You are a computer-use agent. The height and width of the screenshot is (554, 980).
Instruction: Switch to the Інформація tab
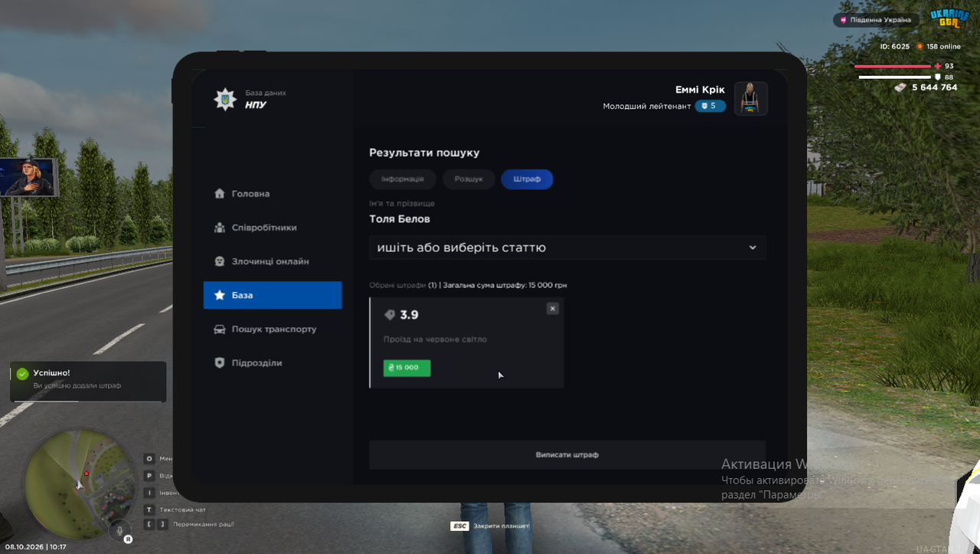pos(403,179)
